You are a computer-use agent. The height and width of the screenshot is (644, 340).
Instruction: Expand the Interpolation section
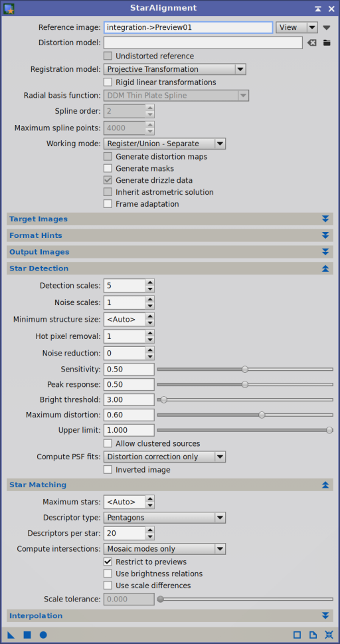pyautogui.click(x=170, y=615)
